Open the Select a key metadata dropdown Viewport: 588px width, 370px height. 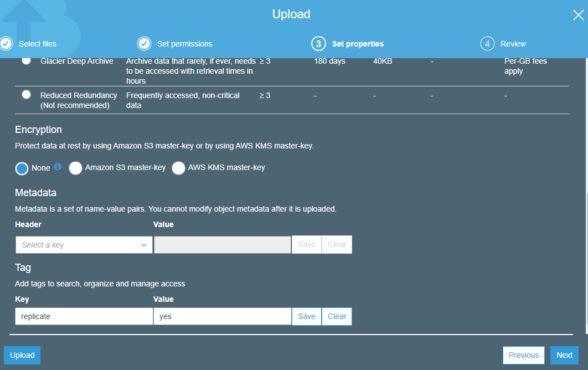(x=84, y=245)
